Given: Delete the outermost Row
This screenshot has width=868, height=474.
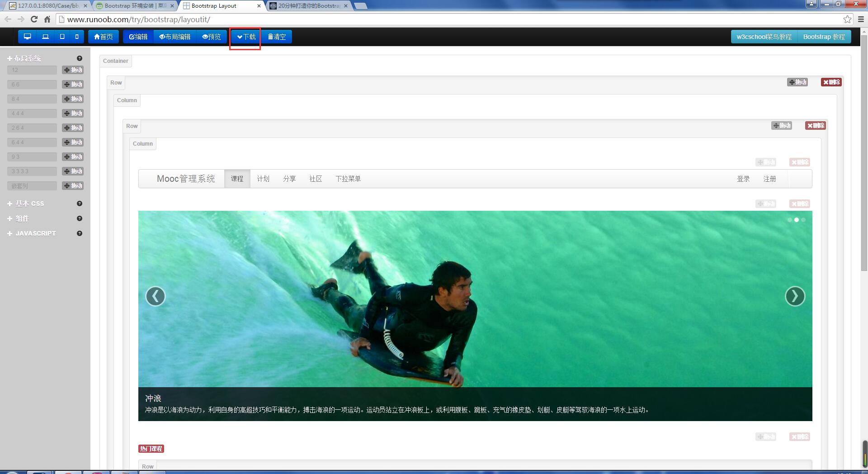Looking at the screenshot, I should (831, 82).
